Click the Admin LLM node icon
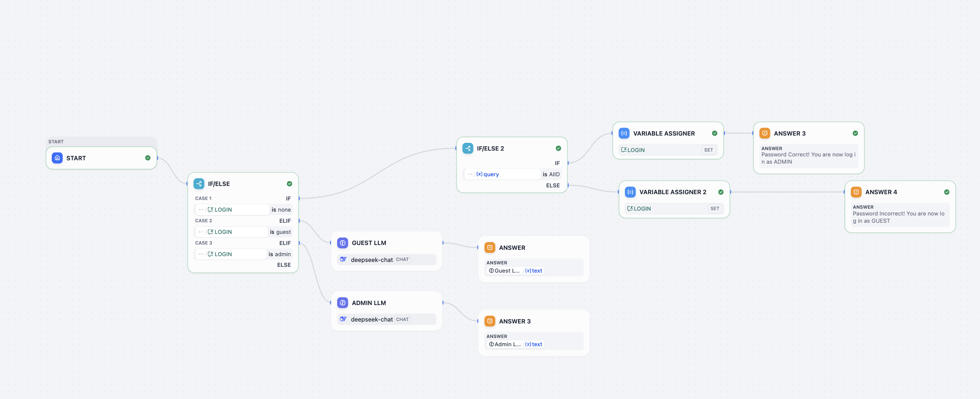 (x=342, y=303)
